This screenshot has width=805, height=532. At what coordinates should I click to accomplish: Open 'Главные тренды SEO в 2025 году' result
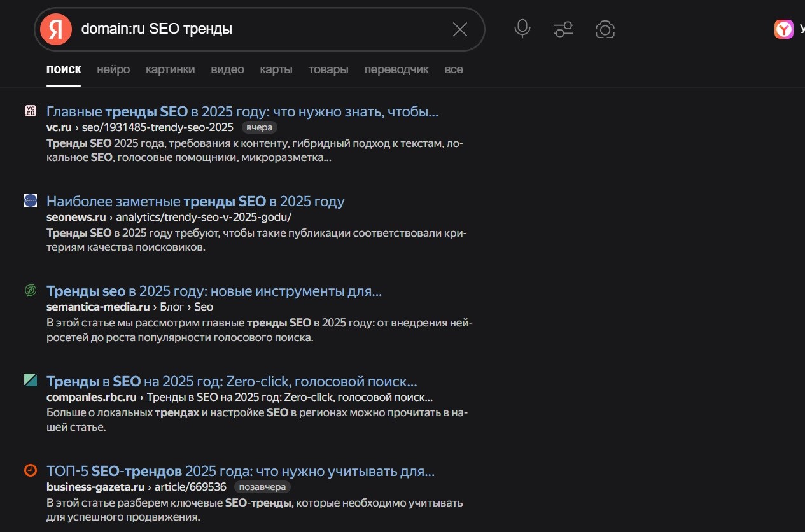242,112
